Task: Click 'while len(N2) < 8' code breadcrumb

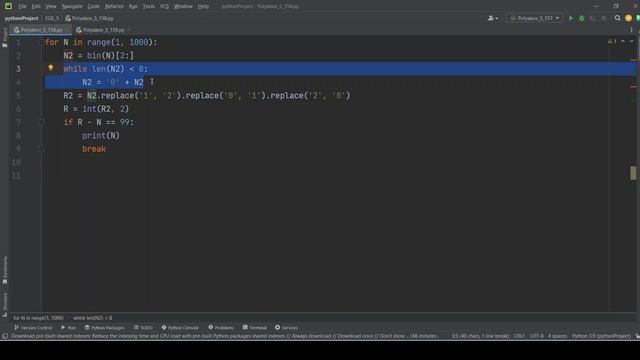Action: coord(93,318)
